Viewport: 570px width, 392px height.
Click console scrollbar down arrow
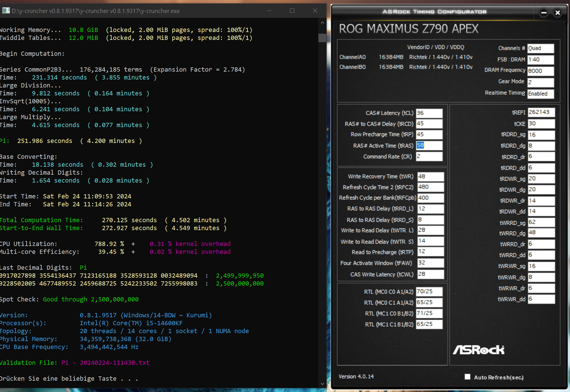pyautogui.click(x=322, y=384)
